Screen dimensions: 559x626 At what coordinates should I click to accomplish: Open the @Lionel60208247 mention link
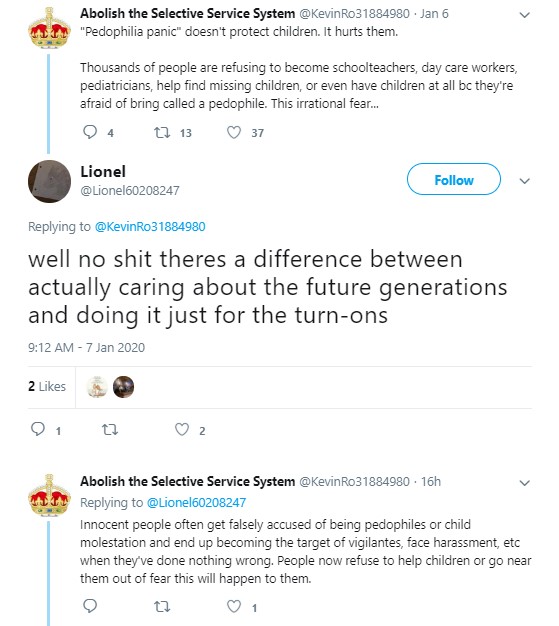(196, 502)
